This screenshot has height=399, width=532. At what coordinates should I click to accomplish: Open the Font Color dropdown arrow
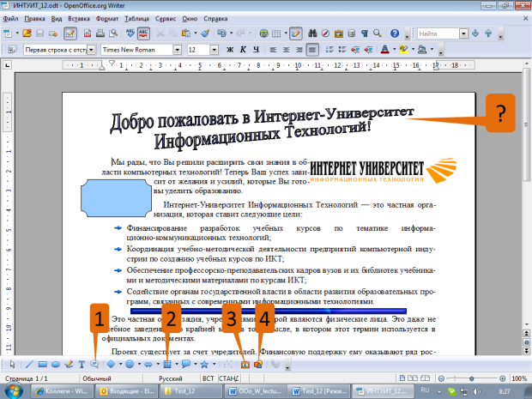(x=394, y=50)
